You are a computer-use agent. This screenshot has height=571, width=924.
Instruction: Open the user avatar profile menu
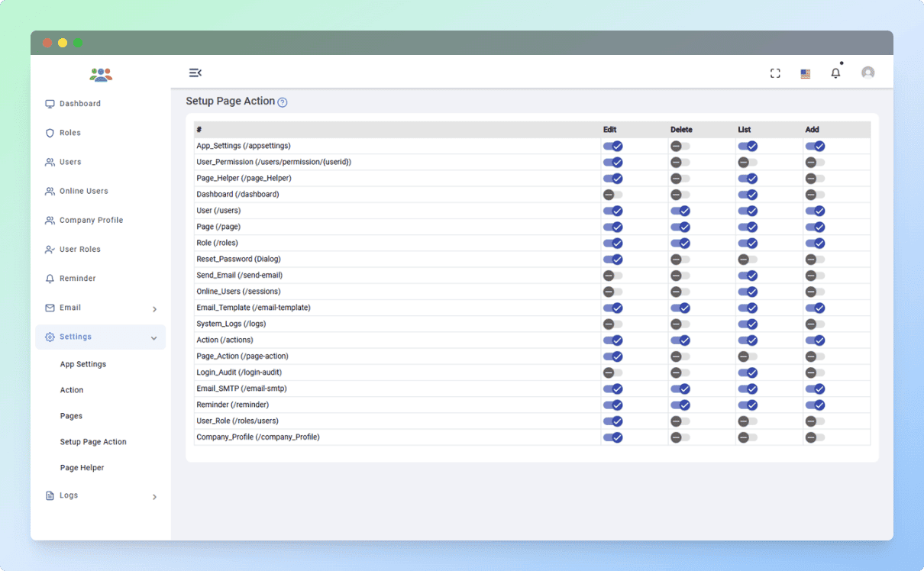pyautogui.click(x=867, y=73)
